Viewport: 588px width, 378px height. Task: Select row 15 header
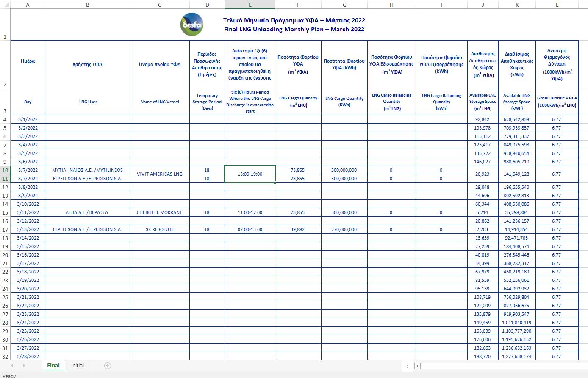[5, 212]
